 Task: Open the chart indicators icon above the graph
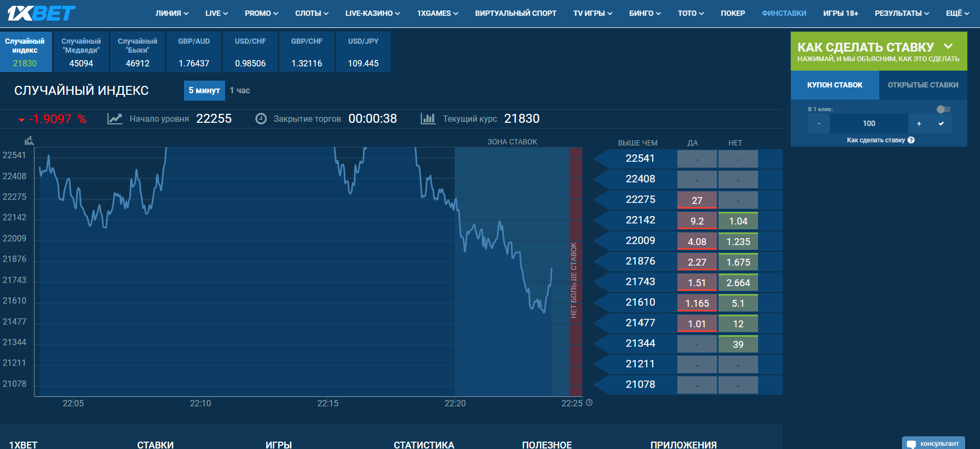(x=30, y=141)
